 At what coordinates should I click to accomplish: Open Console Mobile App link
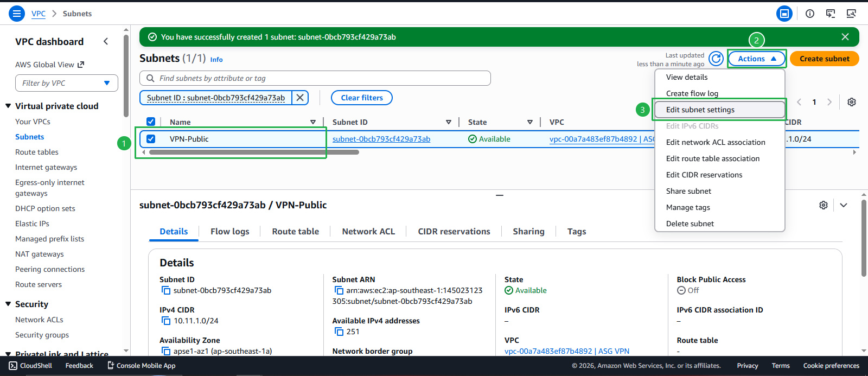(142, 366)
